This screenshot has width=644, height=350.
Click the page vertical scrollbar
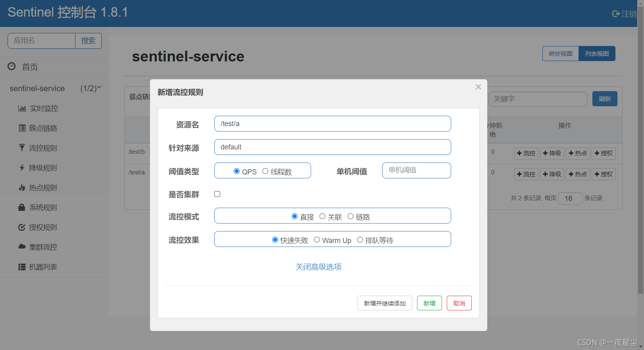(x=640, y=150)
